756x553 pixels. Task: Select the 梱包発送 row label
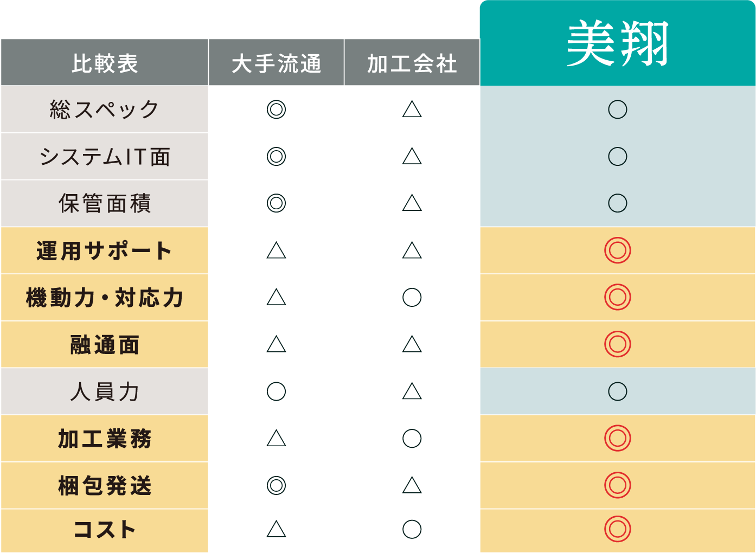point(105,485)
